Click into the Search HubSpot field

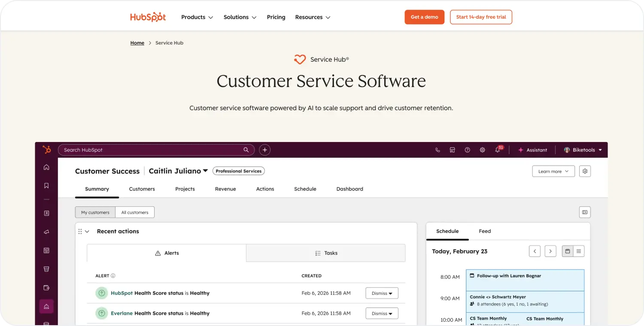coord(156,150)
